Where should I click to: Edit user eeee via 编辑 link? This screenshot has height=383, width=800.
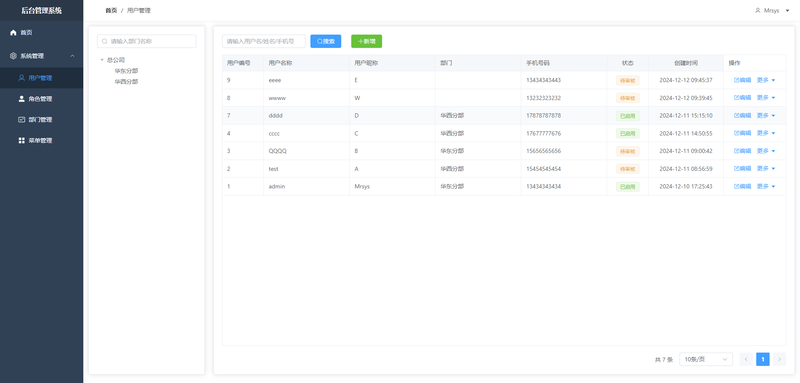coord(742,80)
